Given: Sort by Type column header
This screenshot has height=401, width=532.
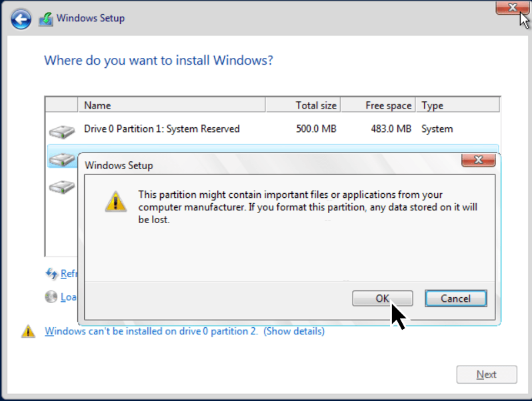Looking at the screenshot, I should pyautogui.click(x=458, y=105).
